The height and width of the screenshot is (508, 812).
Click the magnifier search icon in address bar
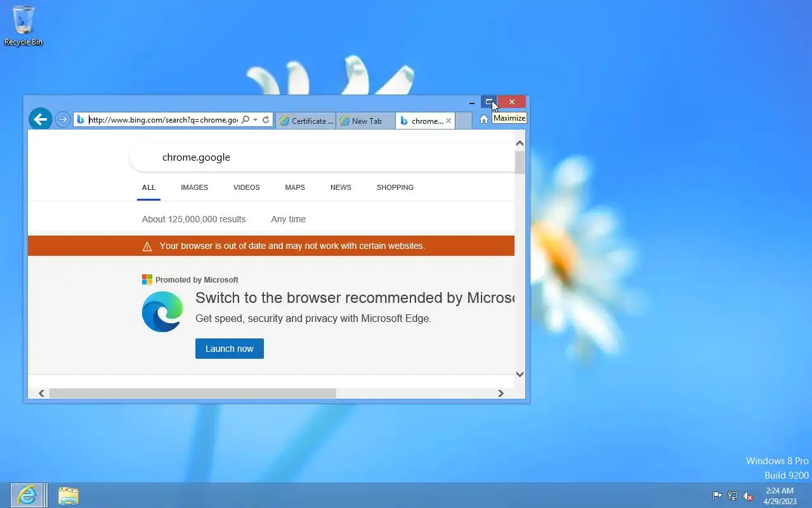click(245, 119)
